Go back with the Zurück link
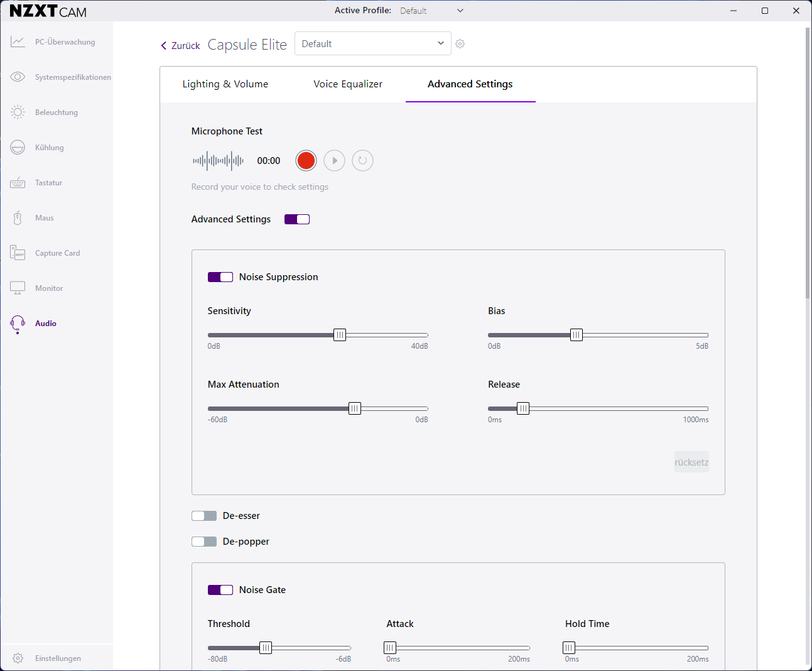812x671 pixels. click(180, 46)
